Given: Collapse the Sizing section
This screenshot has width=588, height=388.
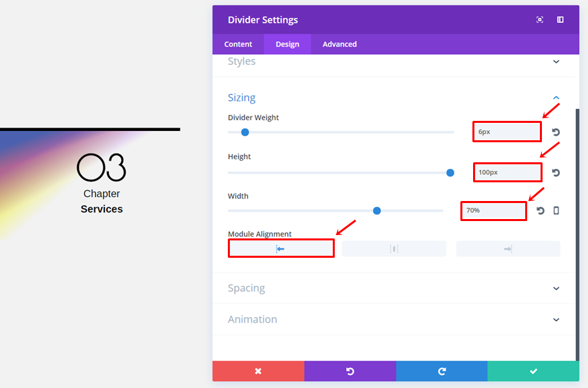Looking at the screenshot, I should (556, 98).
